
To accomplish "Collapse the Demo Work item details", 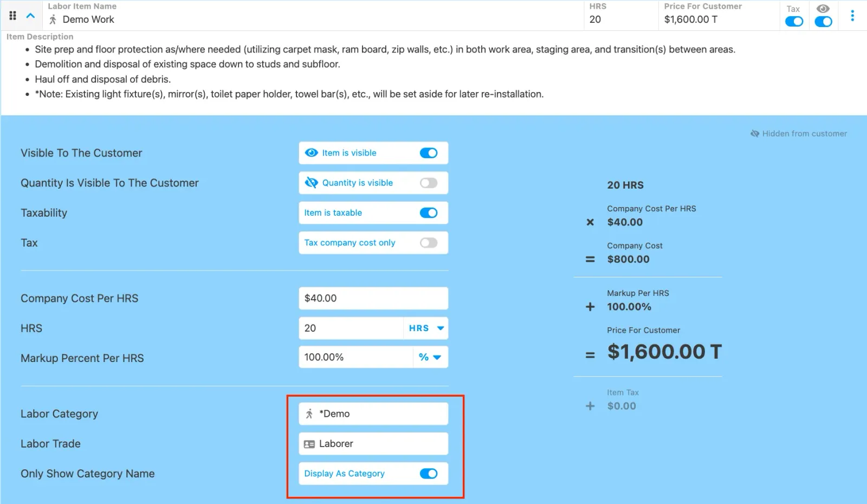I will click(31, 16).
